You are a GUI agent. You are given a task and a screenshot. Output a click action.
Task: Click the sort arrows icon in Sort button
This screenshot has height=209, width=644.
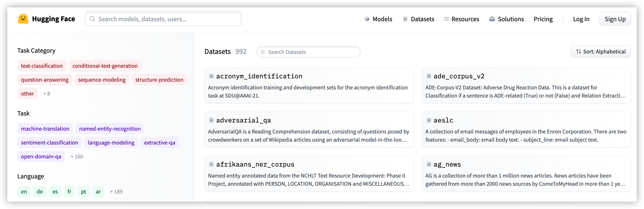tap(578, 51)
